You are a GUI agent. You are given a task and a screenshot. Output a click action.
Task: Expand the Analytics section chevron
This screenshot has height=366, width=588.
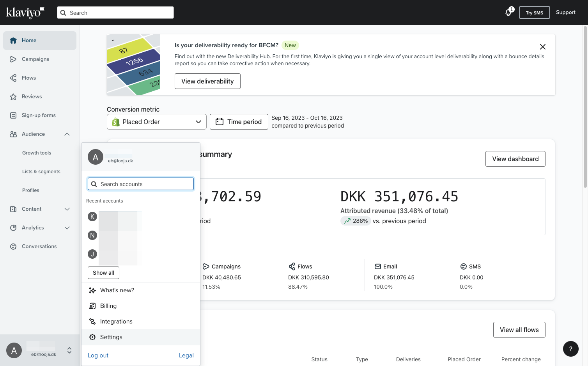click(x=67, y=228)
